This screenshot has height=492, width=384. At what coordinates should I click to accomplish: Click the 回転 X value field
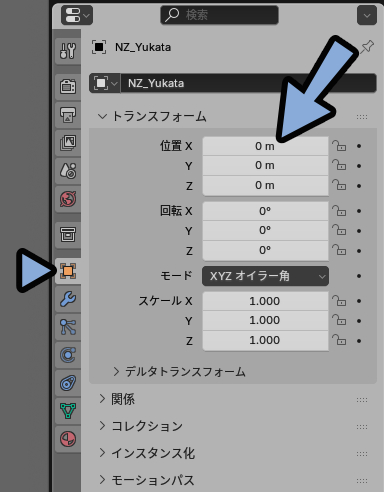[265, 211]
